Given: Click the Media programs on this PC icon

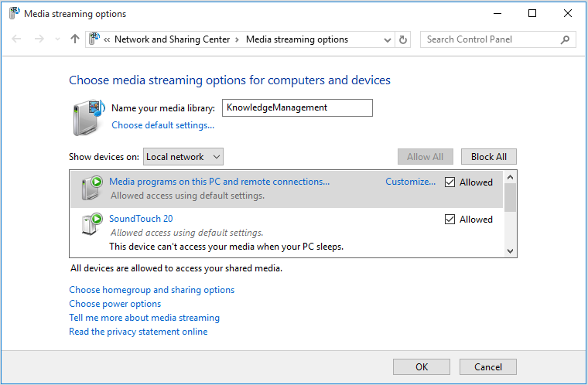Looking at the screenshot, I should 92,188.
